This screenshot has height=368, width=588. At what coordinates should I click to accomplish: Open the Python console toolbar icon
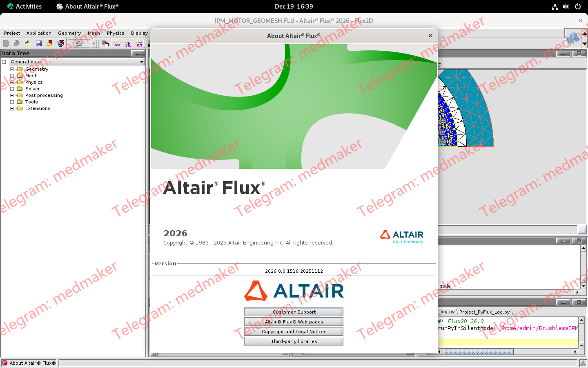pyautogui.click(x=27, y=43)
